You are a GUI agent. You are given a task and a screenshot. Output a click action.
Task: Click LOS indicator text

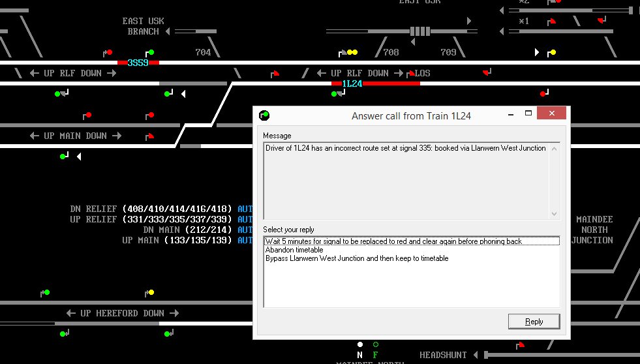coord(423,74)
